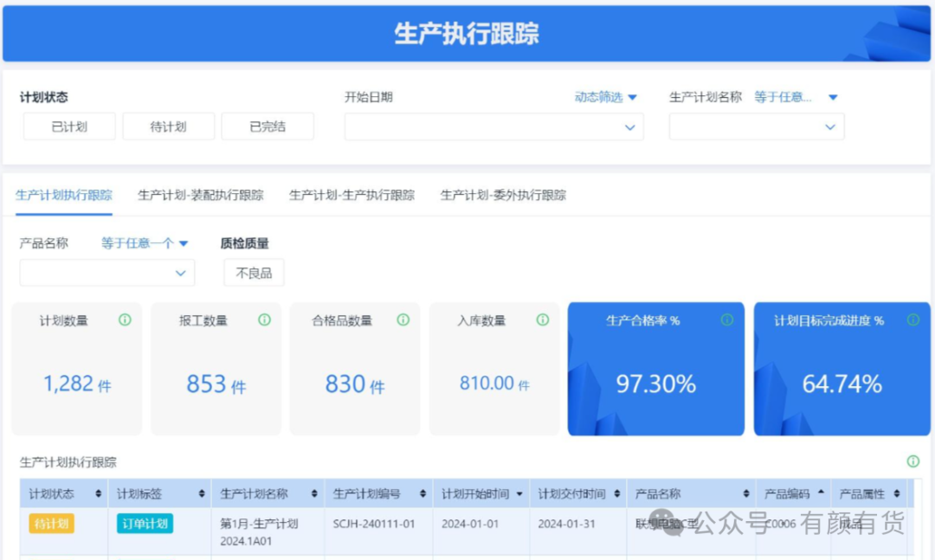Click the 订单计划 tag in first row
Viewport: 935px width, 560px height.
(145, 524)
